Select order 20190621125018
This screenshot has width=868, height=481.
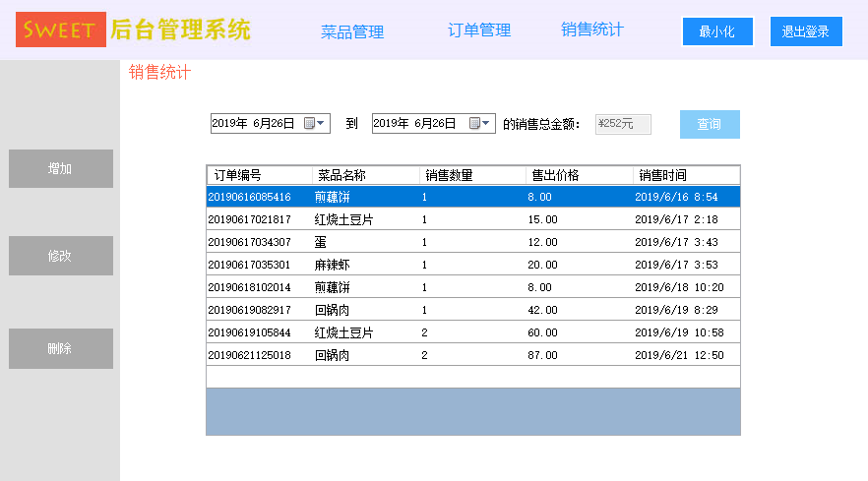pyautogui.click(x=473, y=355)
